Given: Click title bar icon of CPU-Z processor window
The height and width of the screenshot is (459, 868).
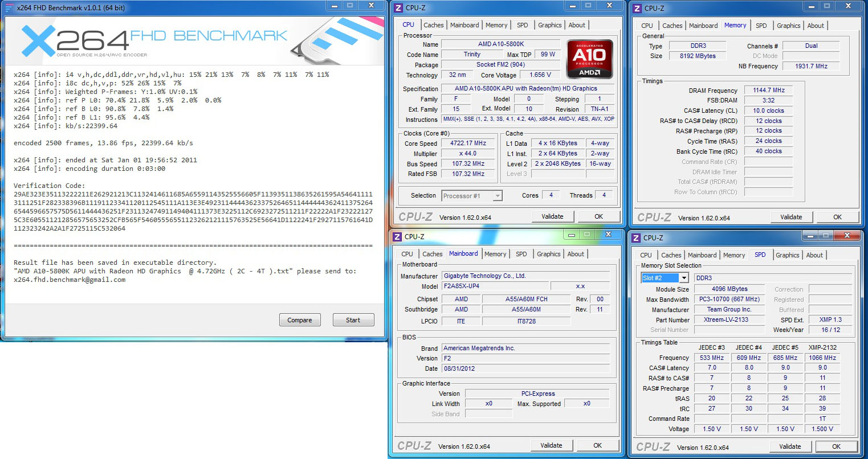Looking at the screenshot, I should [398, 8].
